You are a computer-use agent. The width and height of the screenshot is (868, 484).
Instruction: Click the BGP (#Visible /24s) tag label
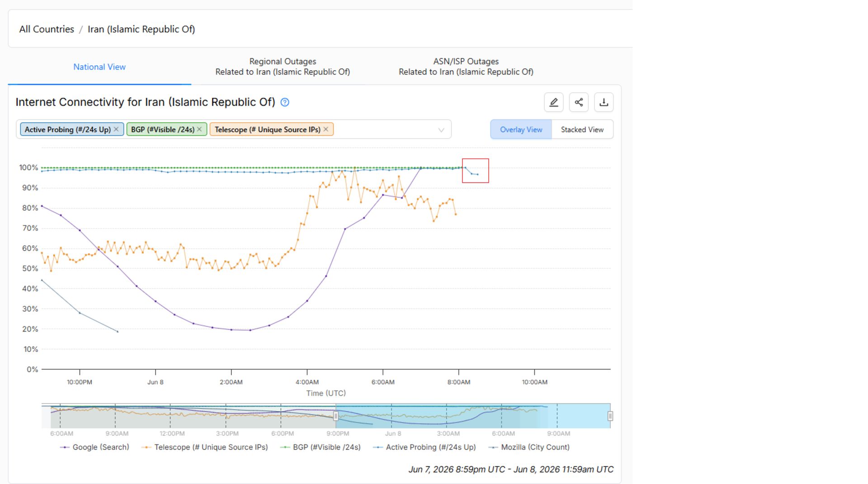click(x=163, y=129)
